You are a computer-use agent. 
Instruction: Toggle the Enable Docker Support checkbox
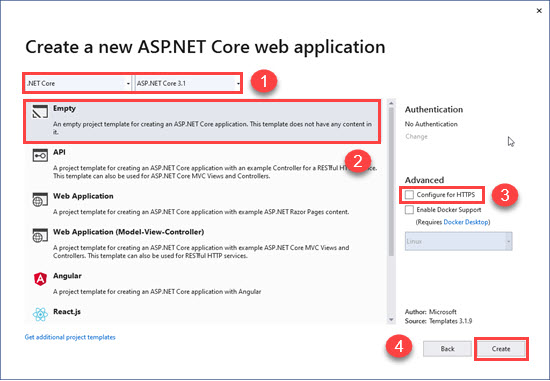[x=409, y=210]
